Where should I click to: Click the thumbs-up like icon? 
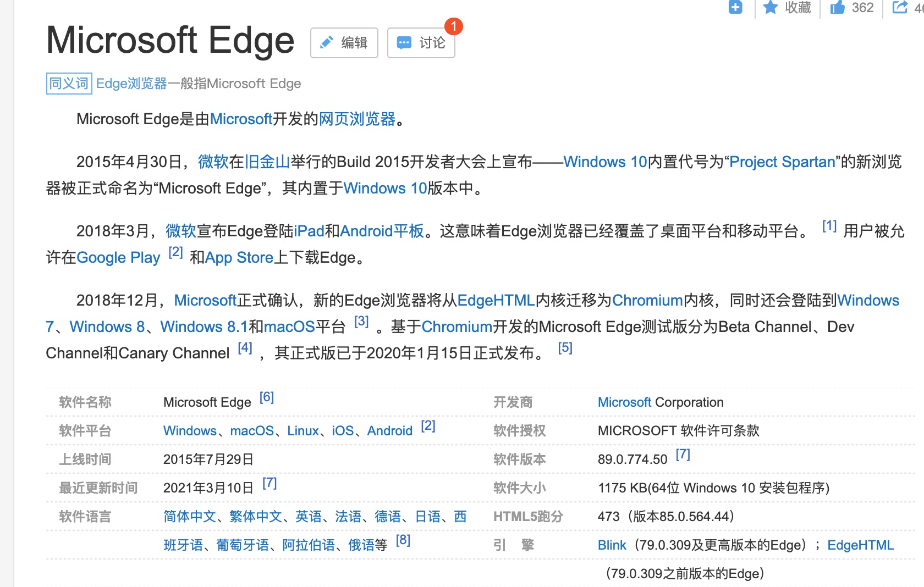click(x=838, y=7)
